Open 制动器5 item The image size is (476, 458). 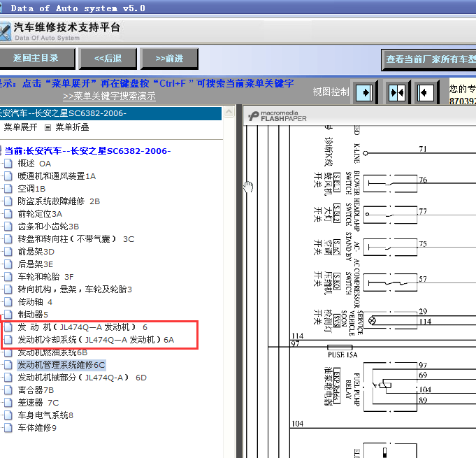coord(33,315)
